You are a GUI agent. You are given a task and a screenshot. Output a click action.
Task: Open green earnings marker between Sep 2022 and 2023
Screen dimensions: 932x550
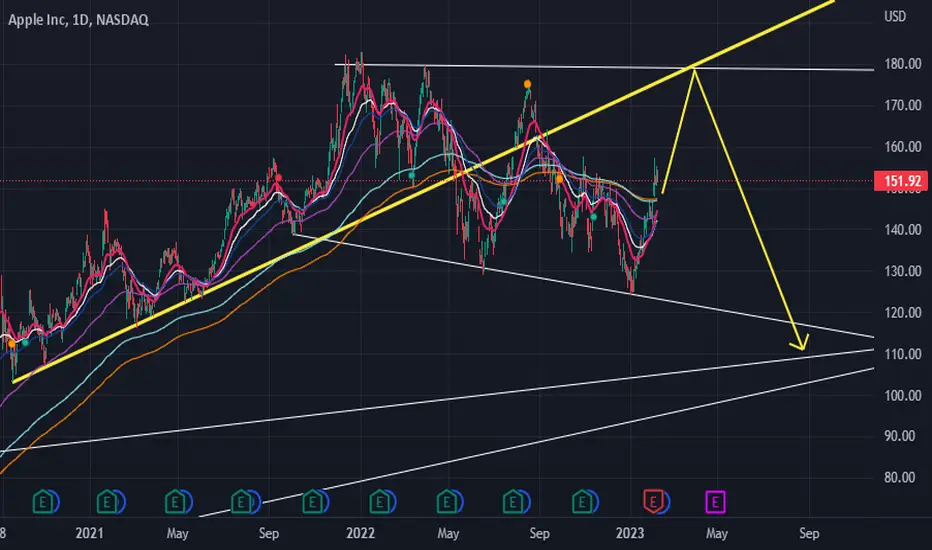pos(582,501)
